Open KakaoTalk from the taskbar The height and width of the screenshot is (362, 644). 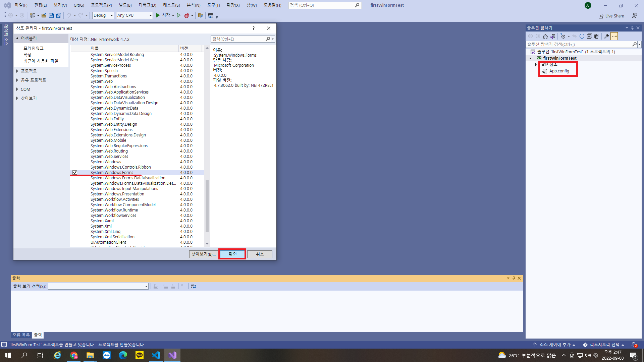(x=140, y=355)
